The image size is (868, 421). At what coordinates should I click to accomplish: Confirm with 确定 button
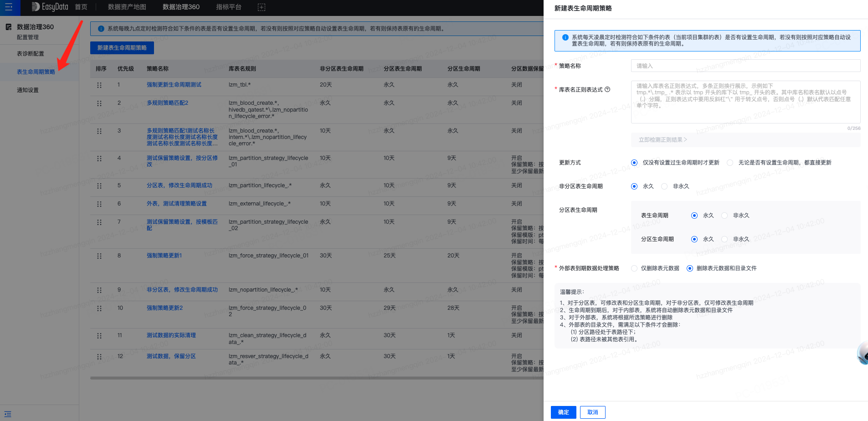click(564, 412)
